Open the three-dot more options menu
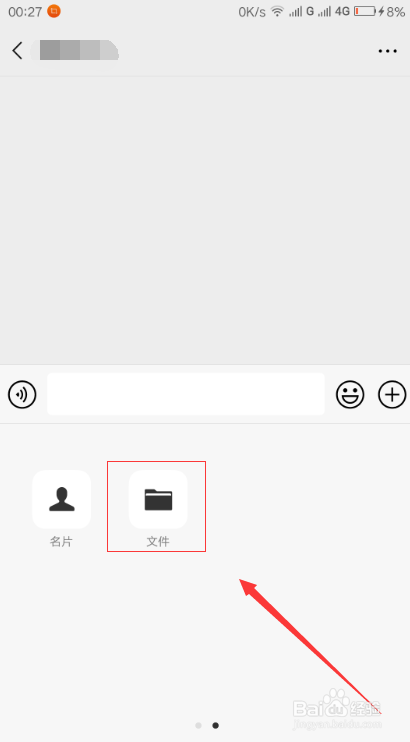 (387, 51)
